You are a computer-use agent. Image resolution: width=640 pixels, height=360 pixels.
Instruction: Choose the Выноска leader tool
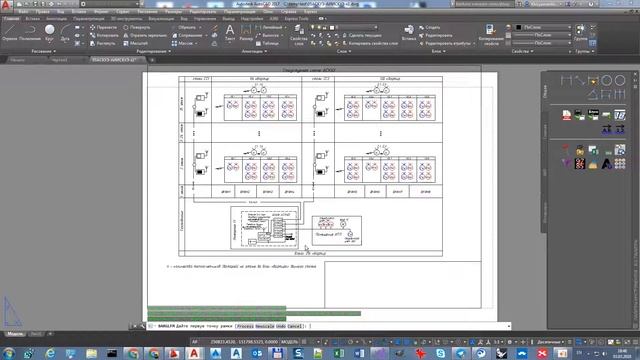tap(267, 35)
